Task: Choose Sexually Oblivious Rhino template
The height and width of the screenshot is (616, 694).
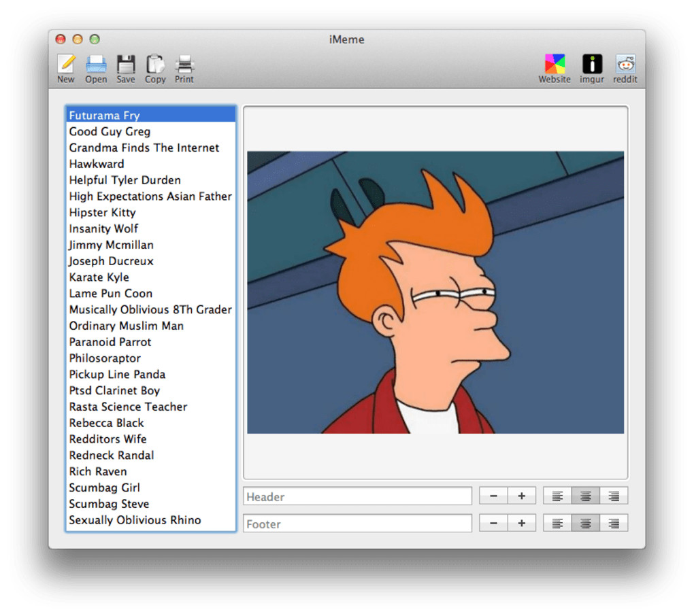Action: [151, 520]
